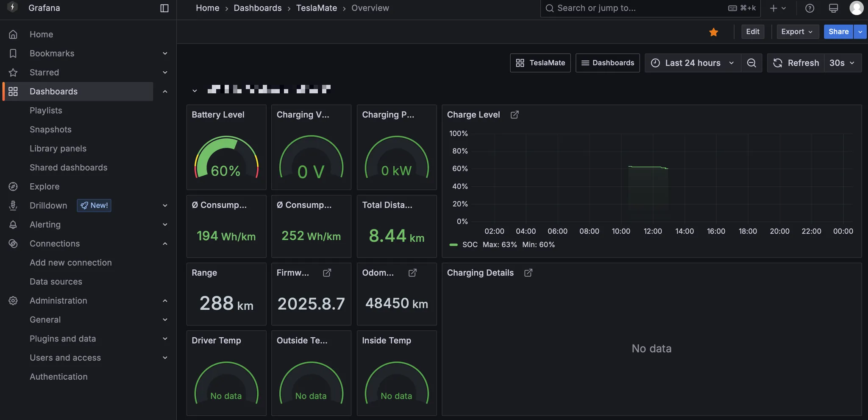Expand the Bookmarks section chevron

tap(165, 53)
